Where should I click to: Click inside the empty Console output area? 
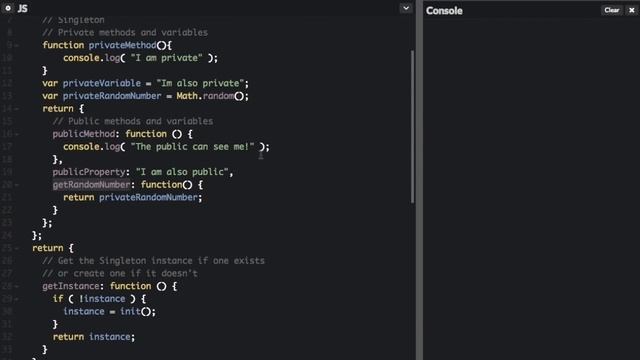tap(531, 190)
